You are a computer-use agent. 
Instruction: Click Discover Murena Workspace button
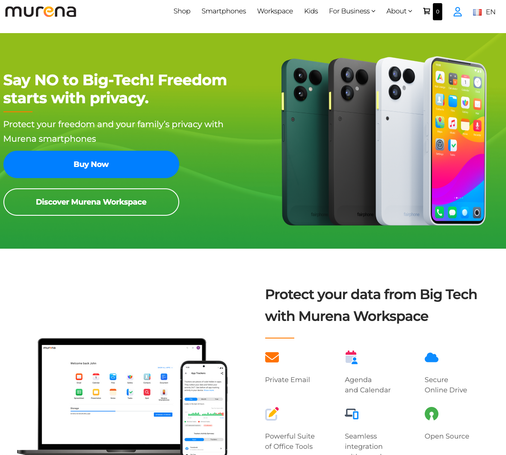[x=91, y=202]
